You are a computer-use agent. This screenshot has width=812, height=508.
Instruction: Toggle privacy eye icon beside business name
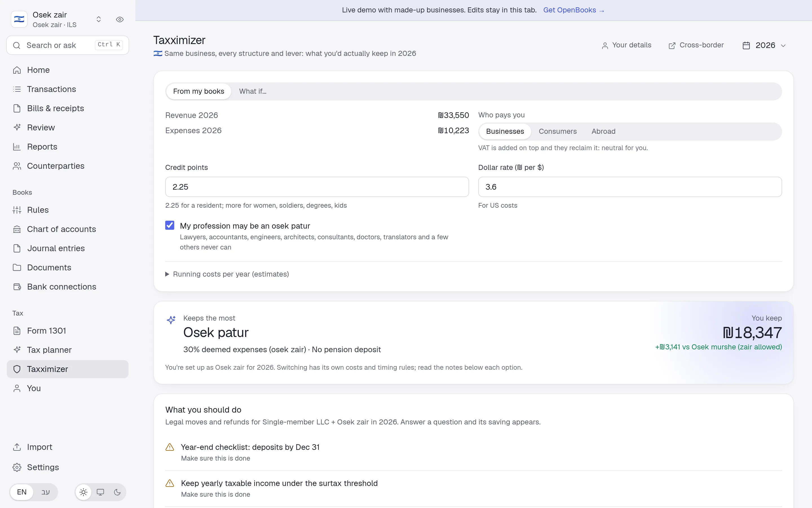(x=120, y=19)
